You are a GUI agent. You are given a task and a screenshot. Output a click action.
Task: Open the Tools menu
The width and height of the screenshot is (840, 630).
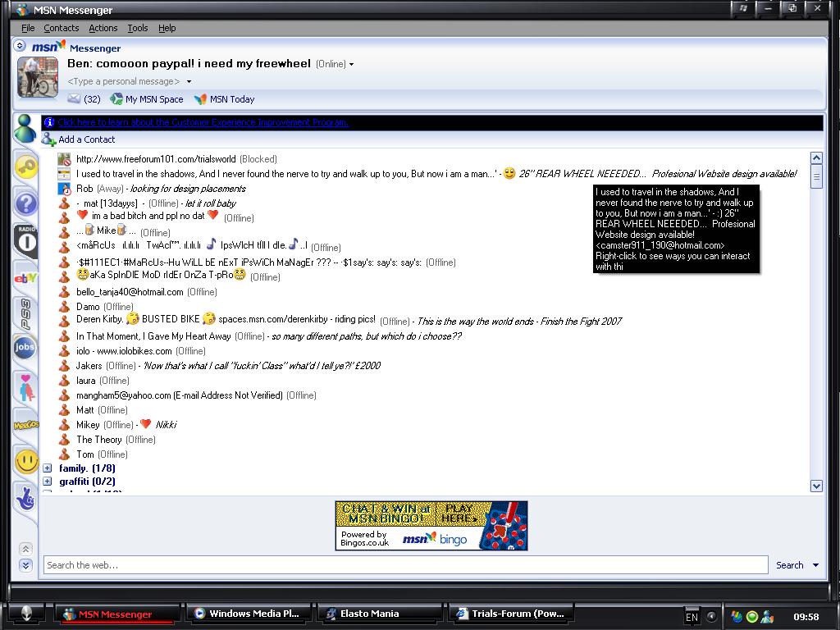click(137, 28)
